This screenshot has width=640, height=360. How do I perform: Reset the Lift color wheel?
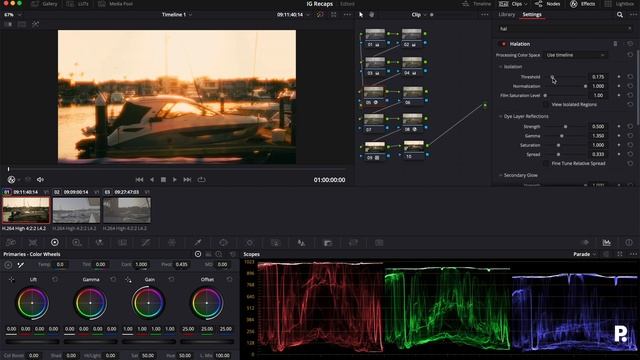click(x=55, y=279)
